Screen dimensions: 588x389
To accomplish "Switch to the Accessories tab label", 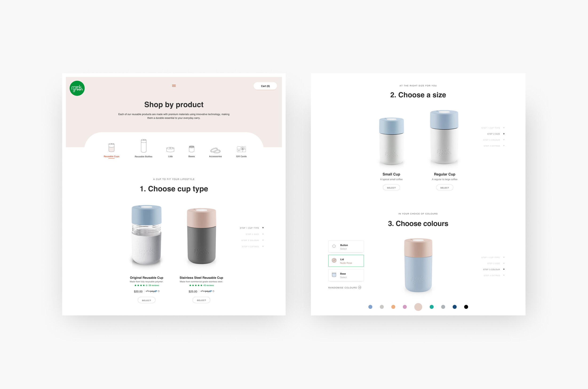I will [x=215, y=156].
